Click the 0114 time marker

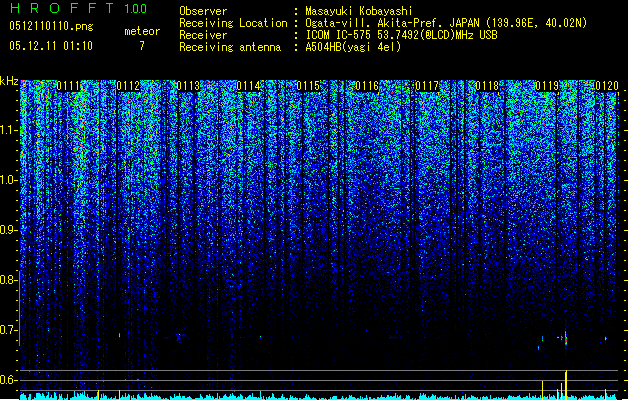coord(248,86)
